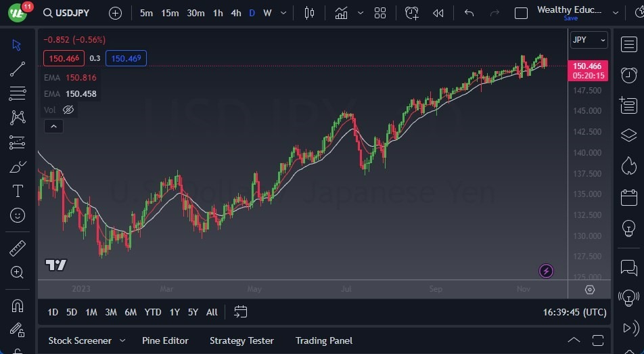This screenshot has height=354, width=644.
Task: Set range to 1Y
Action: 175,312
